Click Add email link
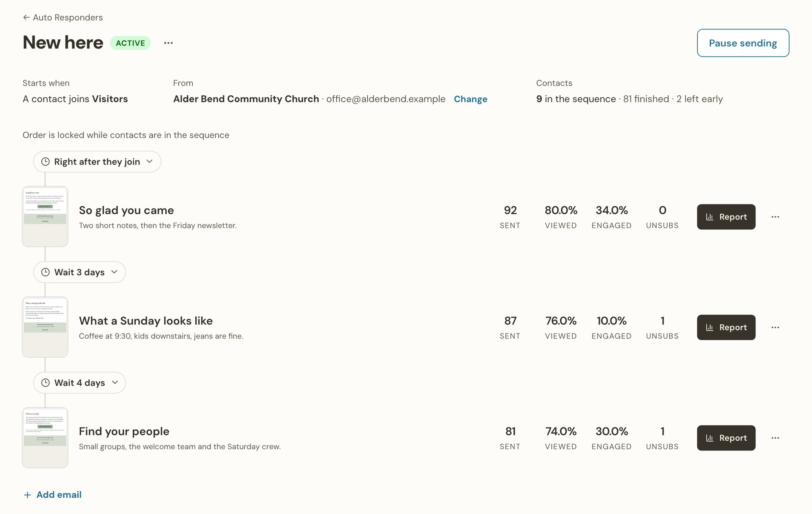 click(x=53, y=494)
